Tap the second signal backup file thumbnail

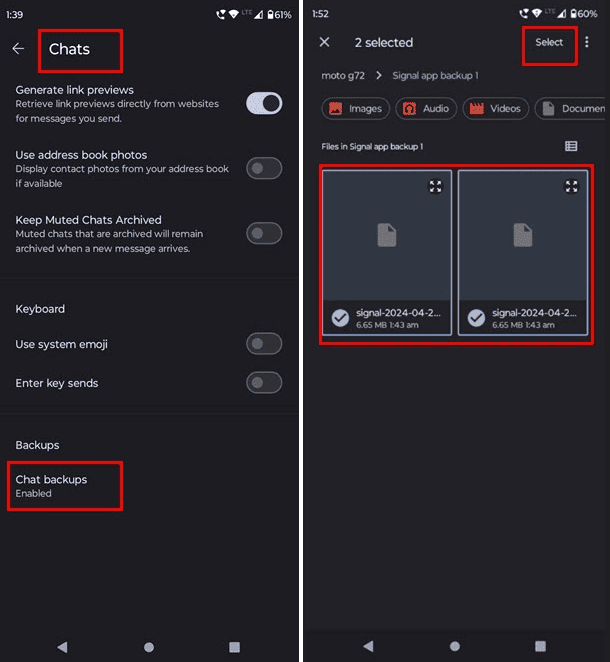click(x=523, y=235)
